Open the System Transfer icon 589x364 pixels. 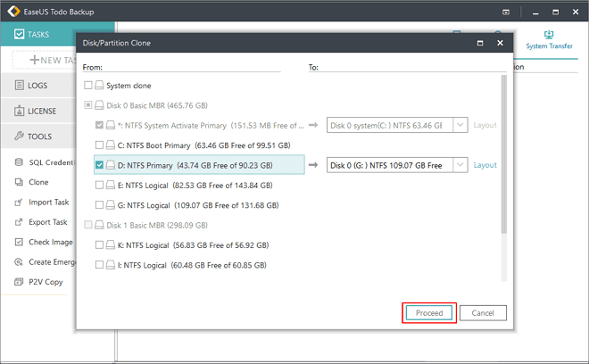click(549, 35)
